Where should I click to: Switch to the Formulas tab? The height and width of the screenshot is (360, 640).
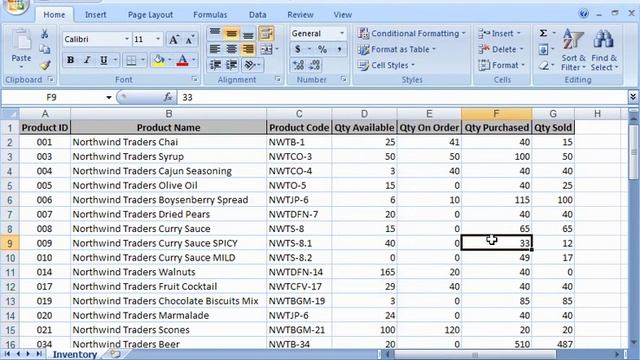(210, 15)
